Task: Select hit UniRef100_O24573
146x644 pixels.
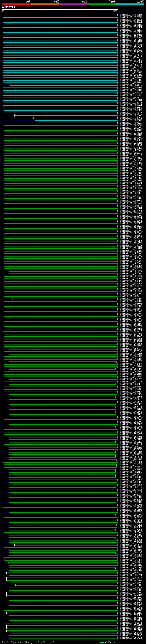Action: click(x=131, y=103)
